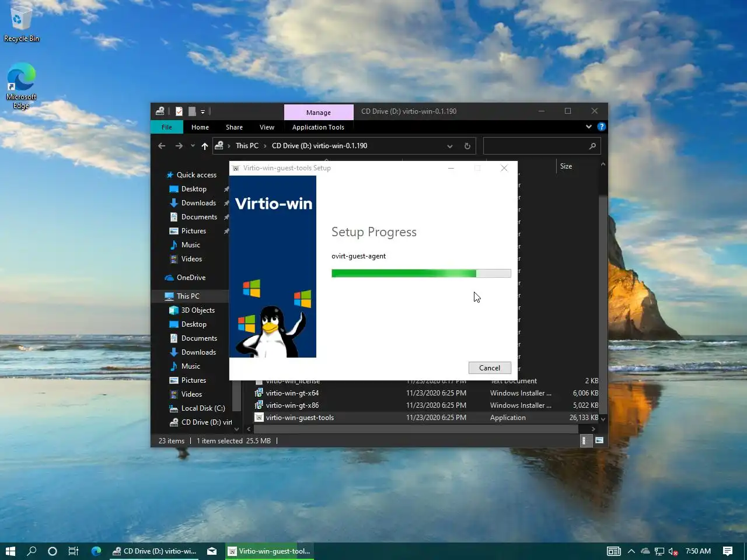The height and width of the screenshot is (560, 747).
Task: Cancel the Virtio-win guest tools installation
Action: point(490,367)
